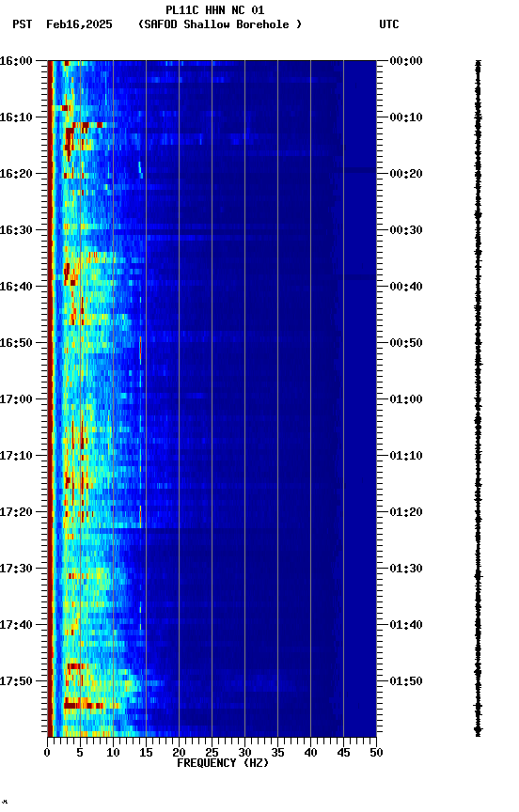Viewport: 519px width, 812px height.
Task: Click the 17:00 PST time label
Action: pyautogui.click(x=16, y=399)
